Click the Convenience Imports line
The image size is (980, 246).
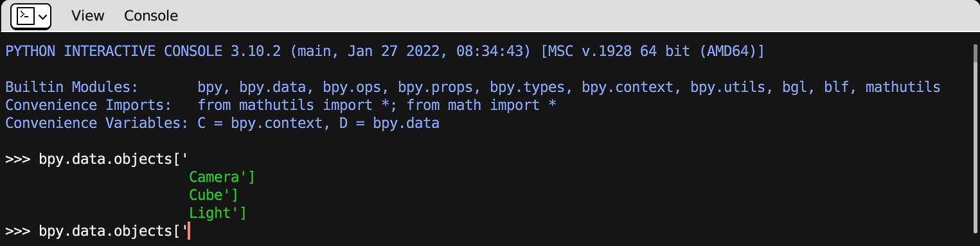click(281, 105)
